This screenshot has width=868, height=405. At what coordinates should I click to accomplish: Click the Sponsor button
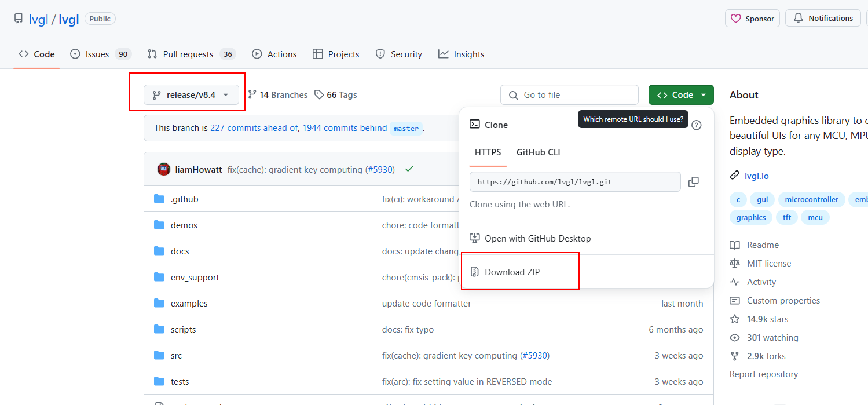(x=752, y=19)
